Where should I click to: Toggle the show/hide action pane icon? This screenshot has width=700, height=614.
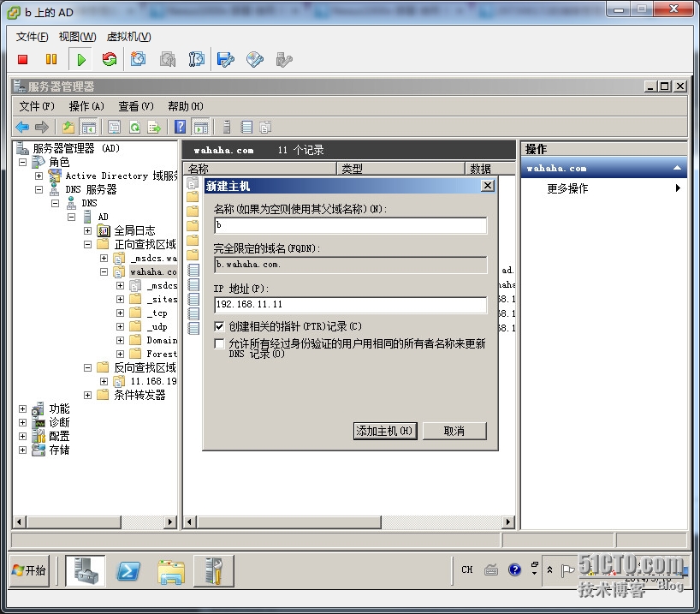click(x=200, y=128)
